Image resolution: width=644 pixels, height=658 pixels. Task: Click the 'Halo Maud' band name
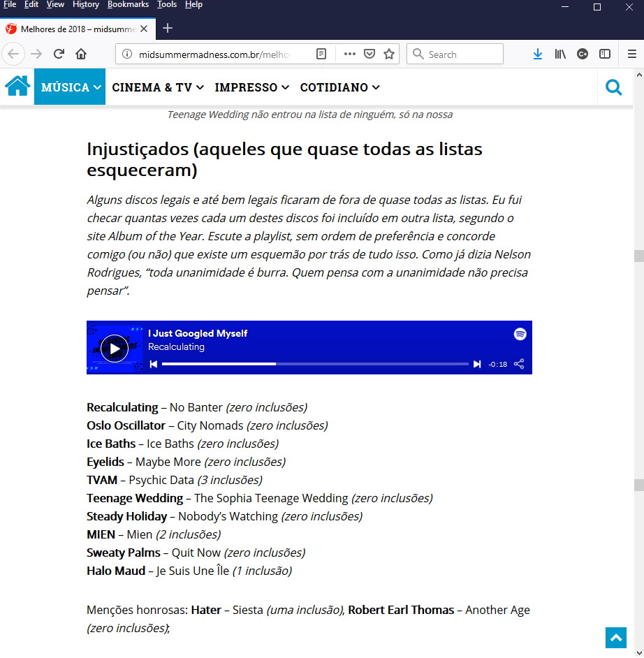[116, 571]
